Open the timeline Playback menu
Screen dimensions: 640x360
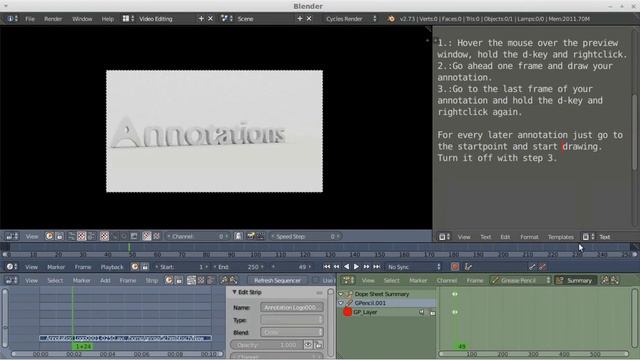[112, 267]
